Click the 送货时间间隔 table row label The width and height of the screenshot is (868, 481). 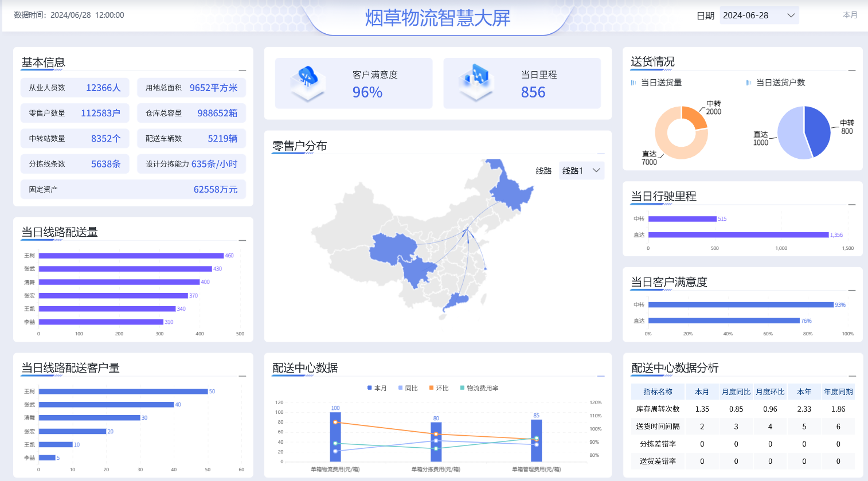coord(658,427)
